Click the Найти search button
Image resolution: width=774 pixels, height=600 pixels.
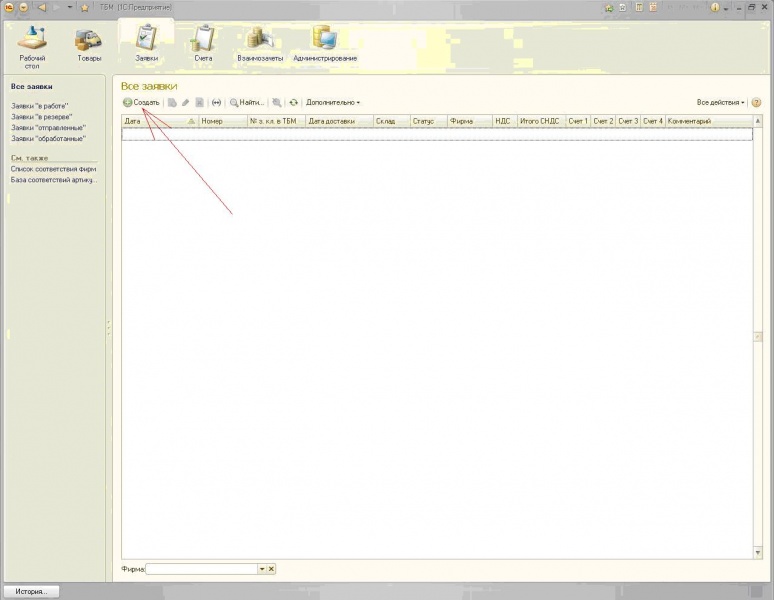247,103
